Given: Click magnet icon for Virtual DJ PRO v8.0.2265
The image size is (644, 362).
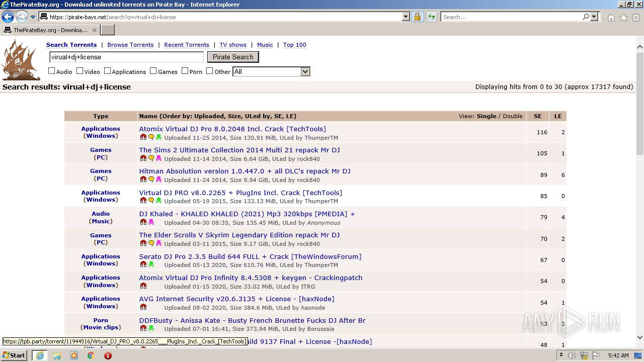Looking at the screenshot, I should point(143,201).
